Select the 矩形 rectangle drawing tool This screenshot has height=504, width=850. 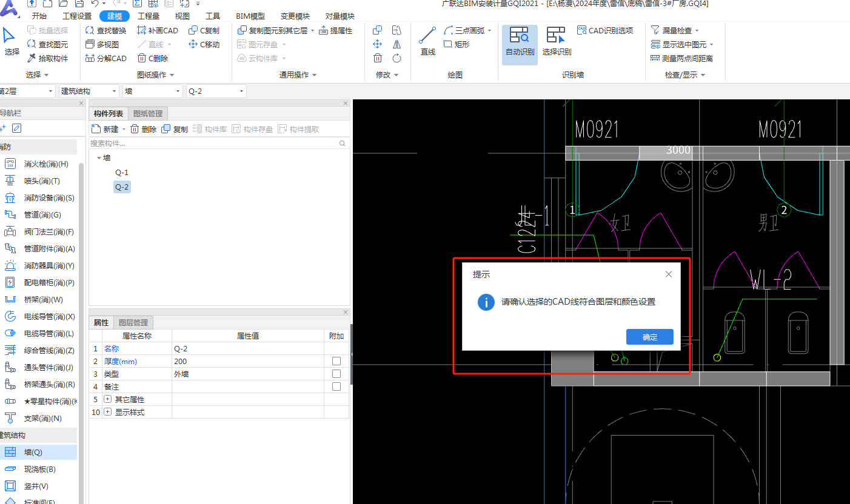point(457,44)
